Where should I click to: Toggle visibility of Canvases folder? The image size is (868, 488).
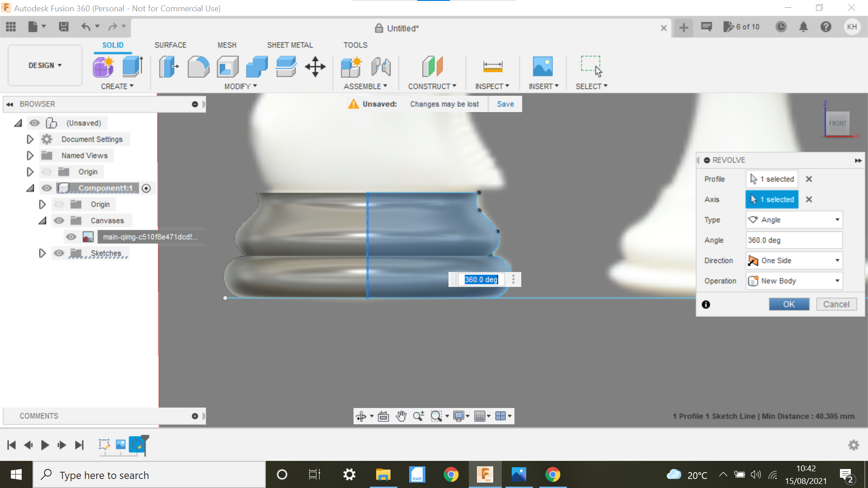click(59, 221)
